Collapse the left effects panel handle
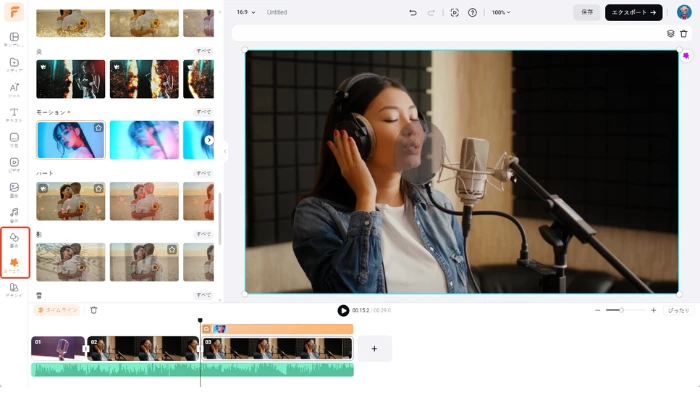Viewport: 700px width, 400px height. (x=225, y=151)
